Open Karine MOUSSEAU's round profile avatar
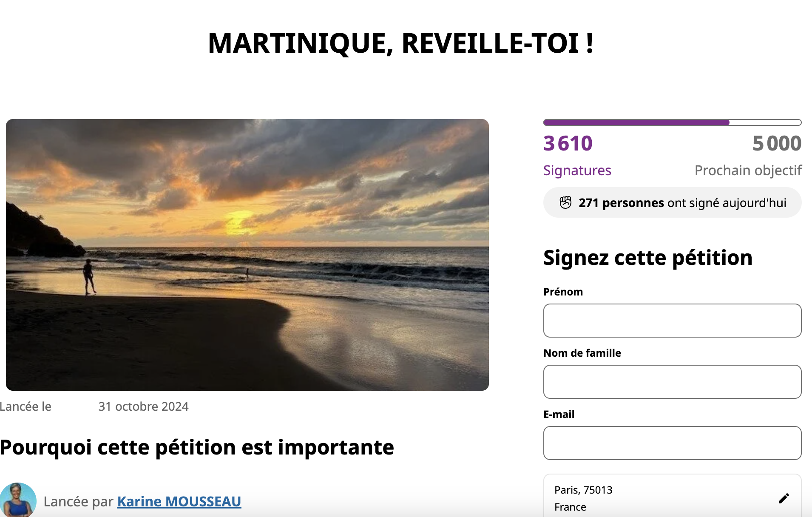 pyautogui.click(x=18, y=500)
